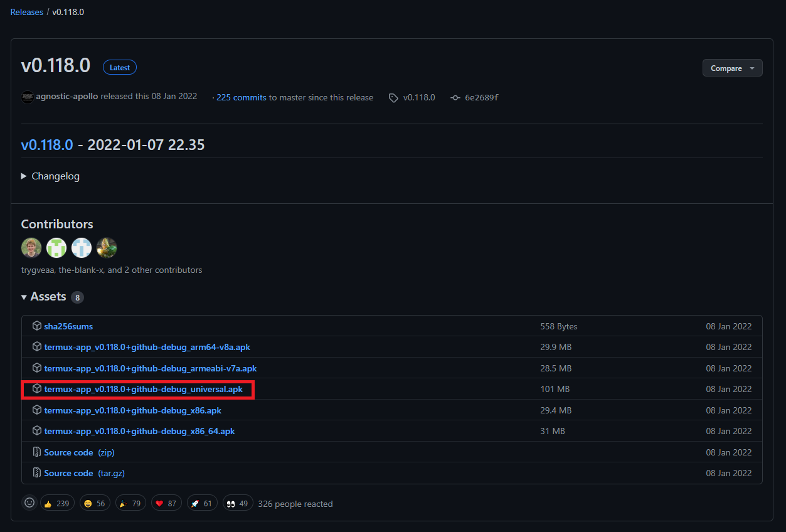Click the laugh reaction with 56
This screenshot has height=532, width=786.
point(94,503)
